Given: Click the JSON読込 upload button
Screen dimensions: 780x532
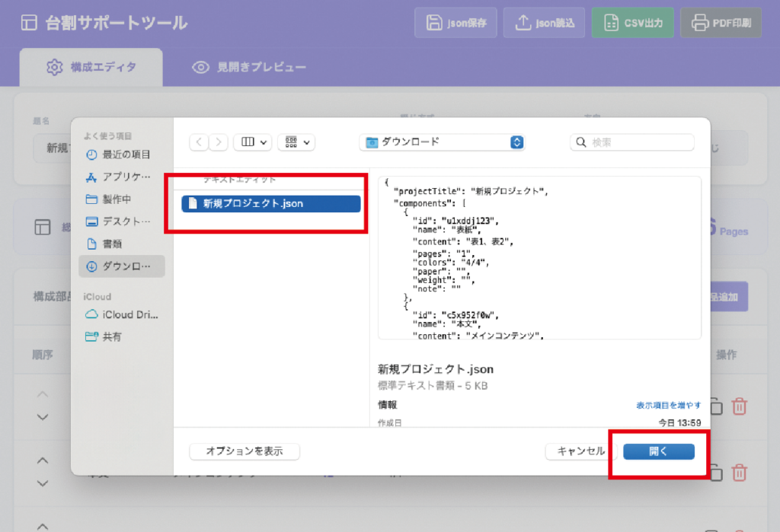Looking at the screenshot, I should [546, 23].
